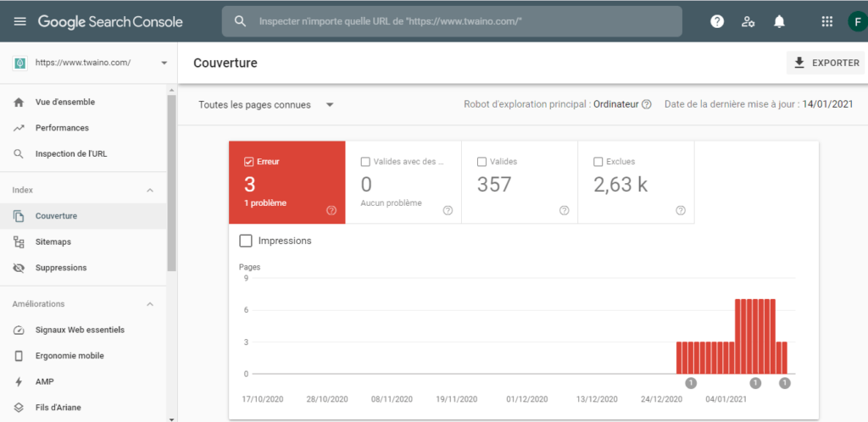Click help icon in Exclues card
Screen dimensions: 868x422
(681, 210)
